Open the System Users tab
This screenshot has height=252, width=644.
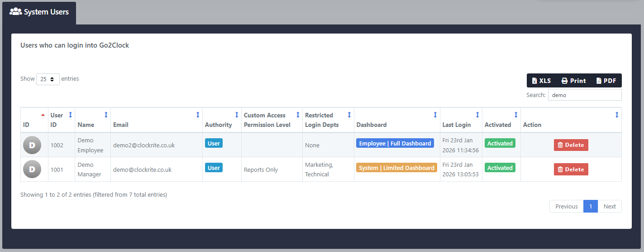pos(39,13)
